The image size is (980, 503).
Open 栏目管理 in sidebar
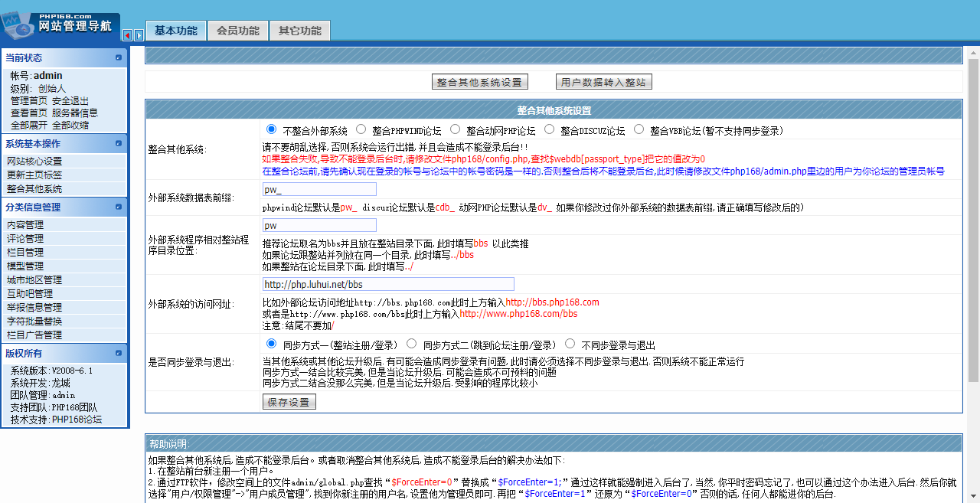tap(25, 252)
